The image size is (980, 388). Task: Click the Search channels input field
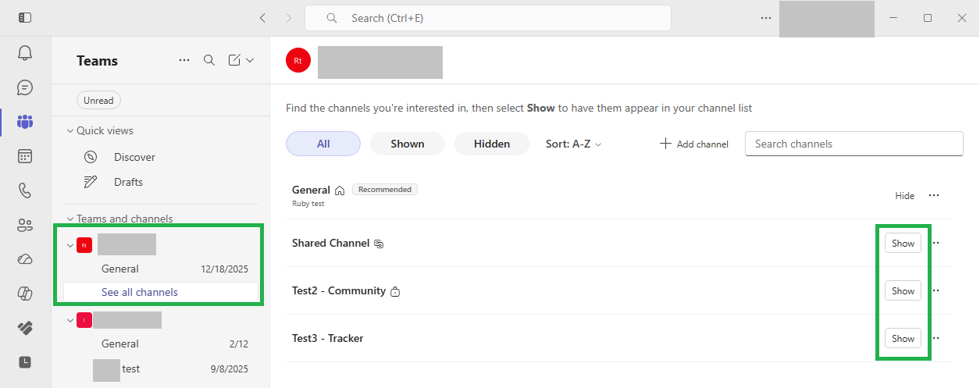tap(853, 144)
